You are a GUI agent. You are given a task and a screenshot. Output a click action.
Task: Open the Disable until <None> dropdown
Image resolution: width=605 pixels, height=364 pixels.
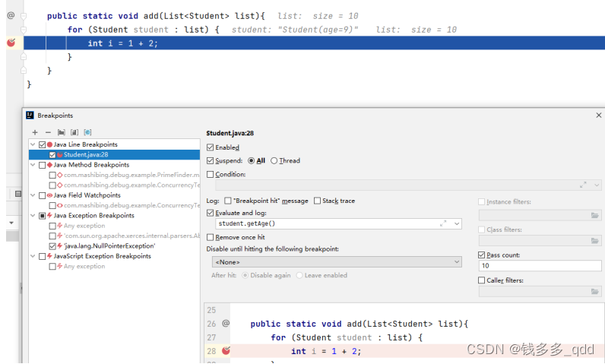(337, 262)
